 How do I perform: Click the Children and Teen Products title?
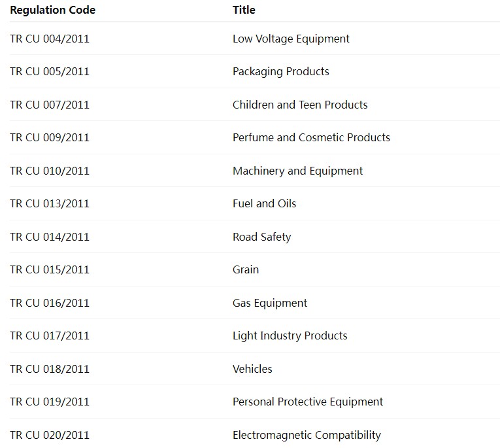[x=300, y=105]
